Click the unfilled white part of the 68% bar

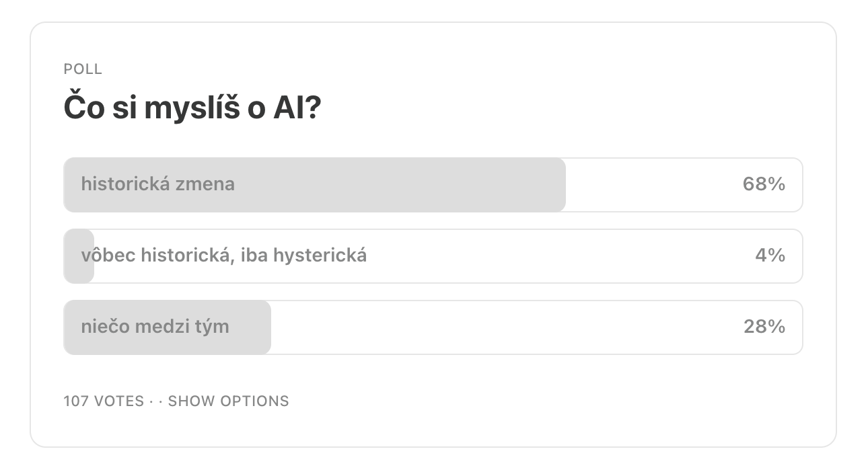(x=653, y=185)
